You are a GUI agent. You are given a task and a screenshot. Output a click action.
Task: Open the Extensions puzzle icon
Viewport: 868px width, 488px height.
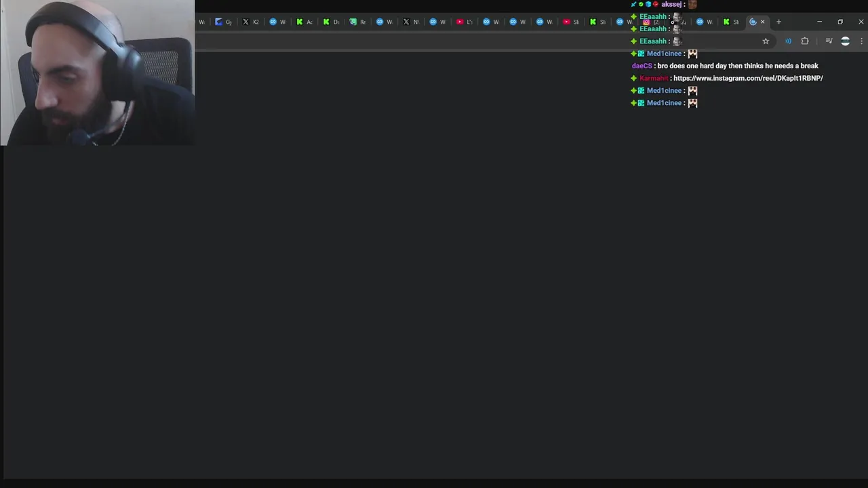click(805, 41)
